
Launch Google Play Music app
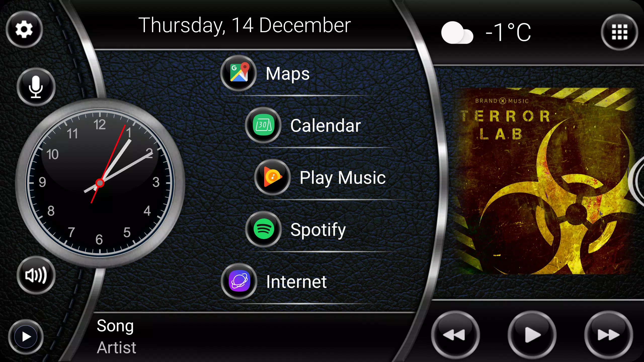pyautogui.click(x=271, y=178)
